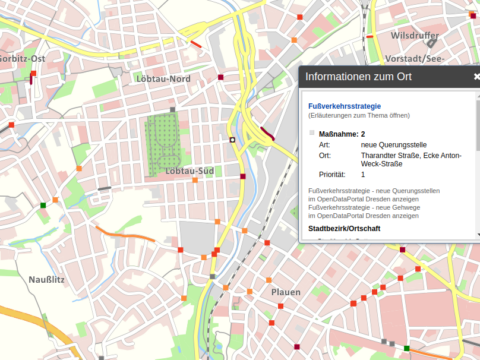This screenshot has height=360, width=480.
Task: Click the Vorstadt/See- map label
Action: tap(415, 59)
